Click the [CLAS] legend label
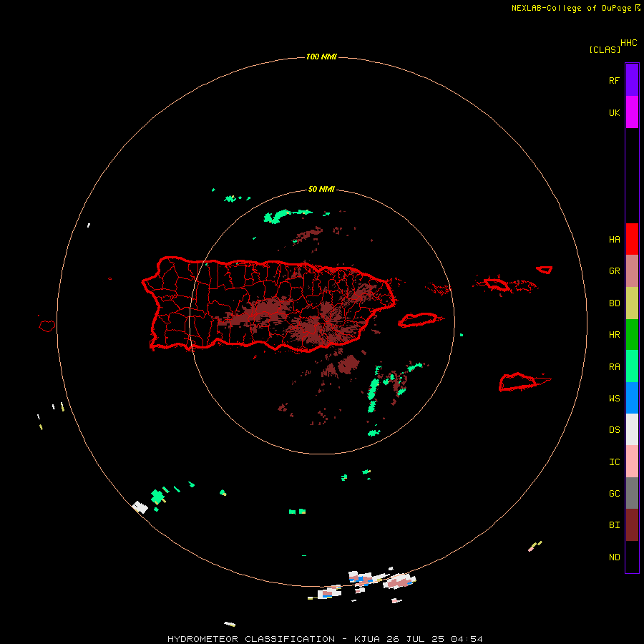Viewport: 644px width, 644px height. pyautogui.click(x=605, y=49)
